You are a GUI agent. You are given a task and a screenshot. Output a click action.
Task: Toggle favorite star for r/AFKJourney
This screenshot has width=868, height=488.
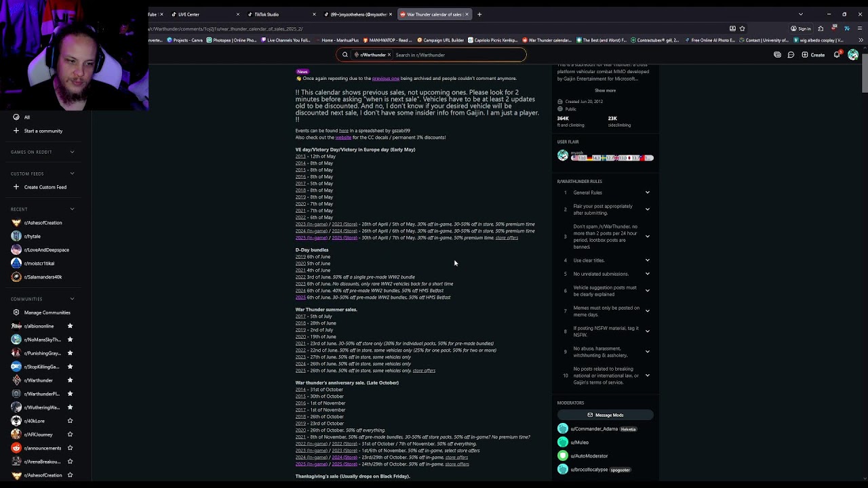pyautogui.click(x=70, y=434)
